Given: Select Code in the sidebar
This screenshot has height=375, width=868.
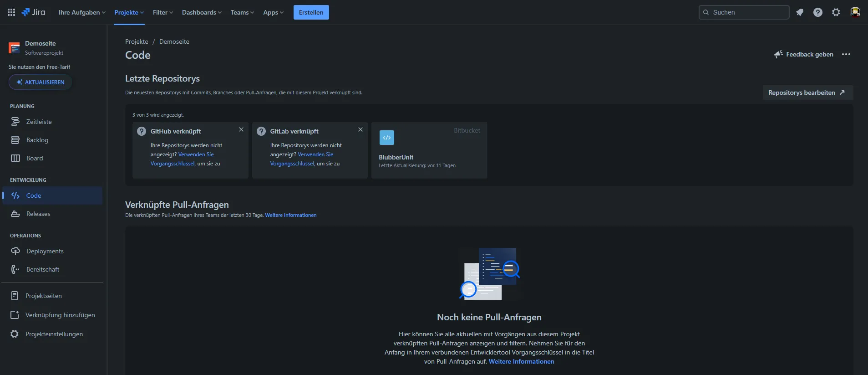Looking at the screenshot, I should pos(52,195).
